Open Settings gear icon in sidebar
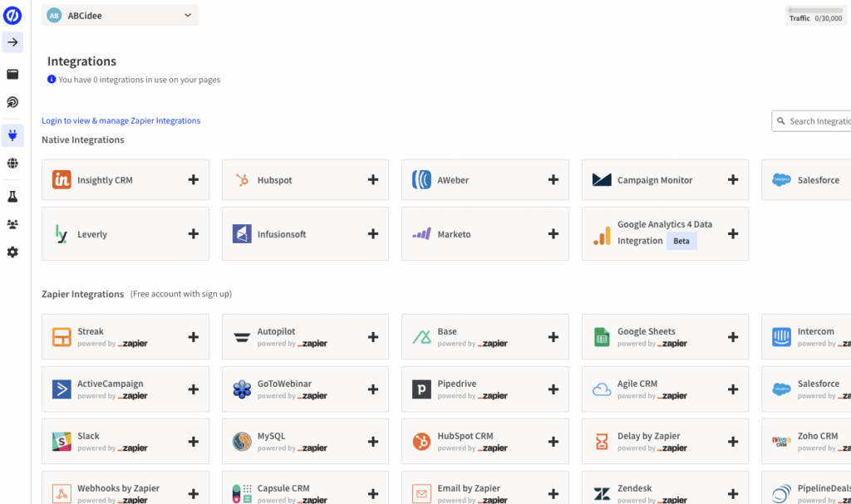The image size is (851, 504). (x=12, y=252)
